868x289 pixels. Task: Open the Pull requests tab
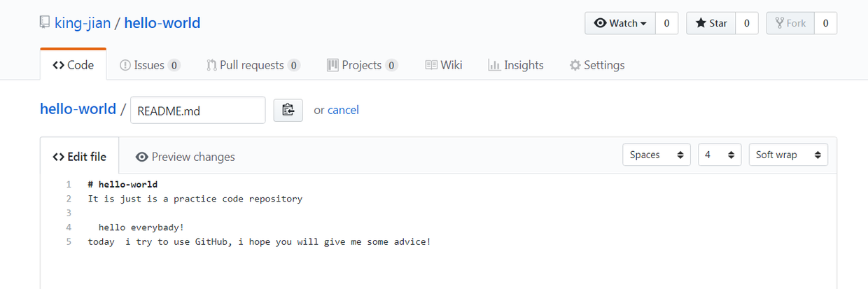253,65
